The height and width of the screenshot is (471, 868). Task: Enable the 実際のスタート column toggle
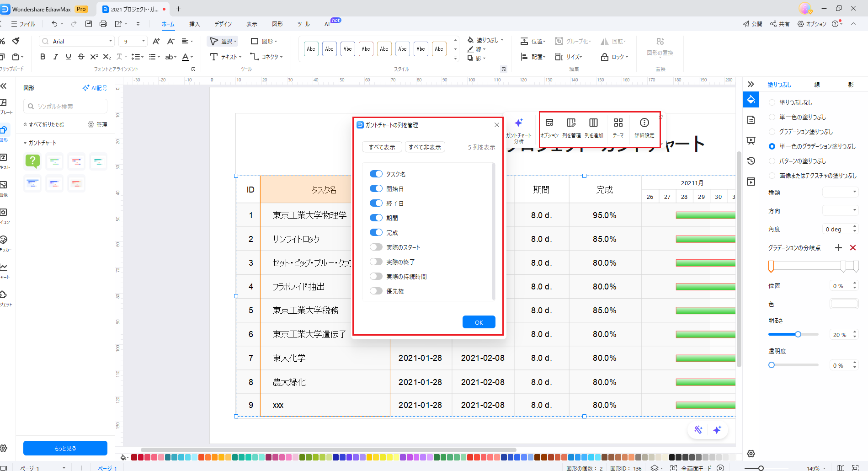376,247
